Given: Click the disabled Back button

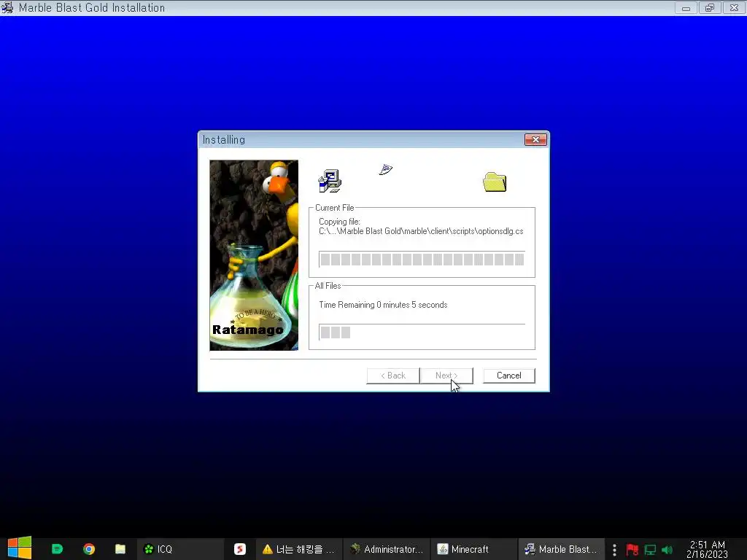Looking at the screenshot, I should pos(393,376).
